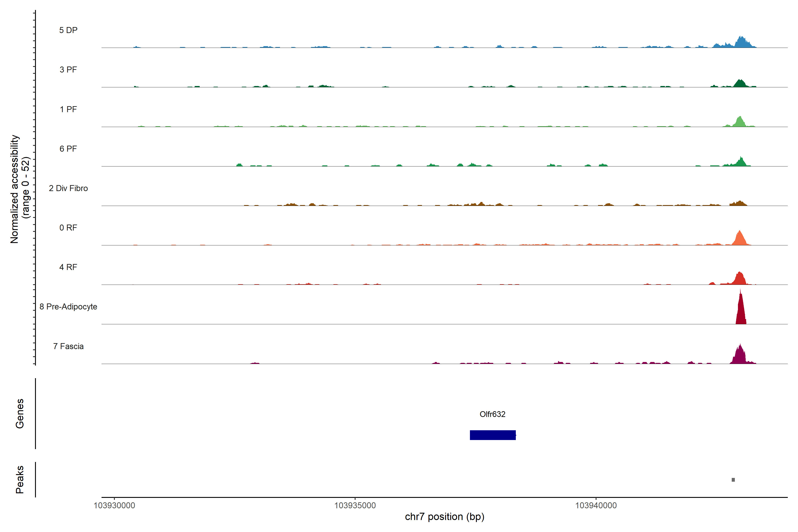Click the 1 PF track label

click(68, 109)
